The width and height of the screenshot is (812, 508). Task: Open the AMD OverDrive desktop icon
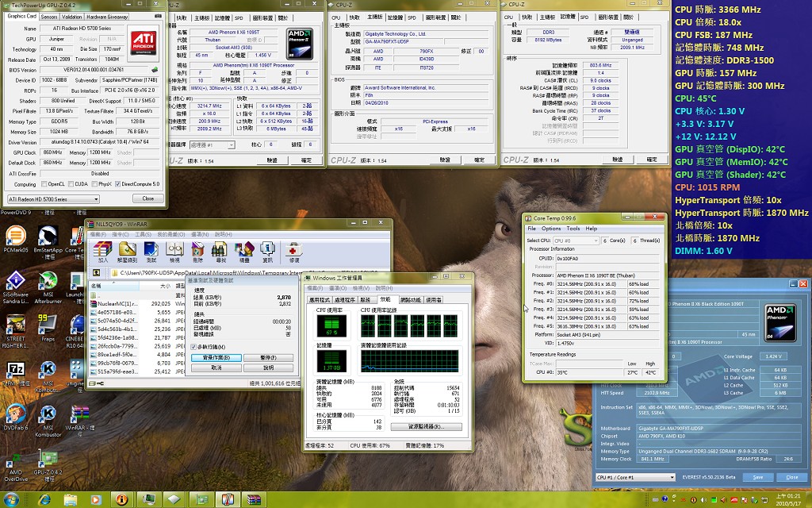(16, 467)
